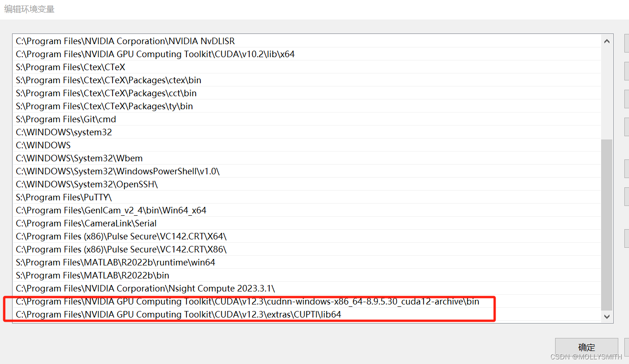Screen dimensions: 629x364
Task: Select the System32\OpenSSH\ path entry
Action: pyautogui.click(x=307, y=184)
